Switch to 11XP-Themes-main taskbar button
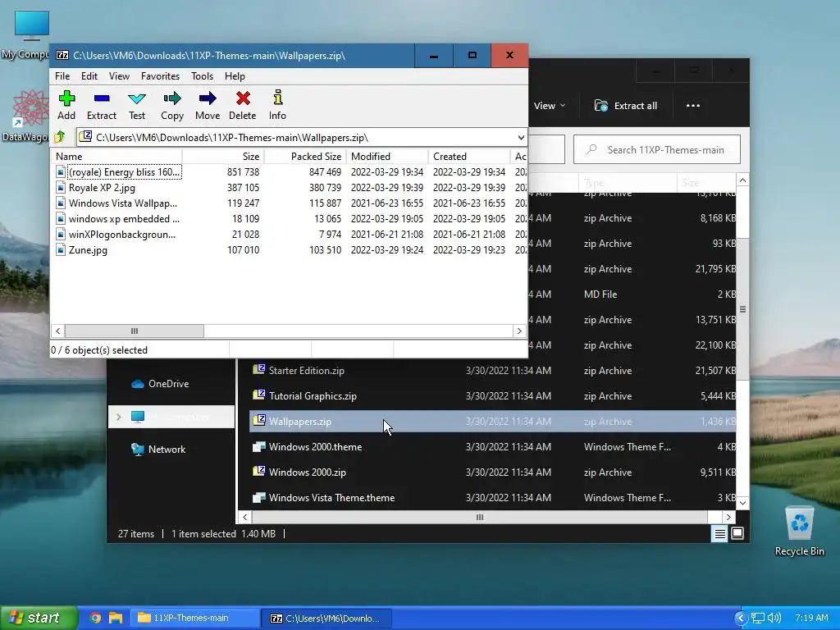The image size is (840, 630). coord(195,618)
